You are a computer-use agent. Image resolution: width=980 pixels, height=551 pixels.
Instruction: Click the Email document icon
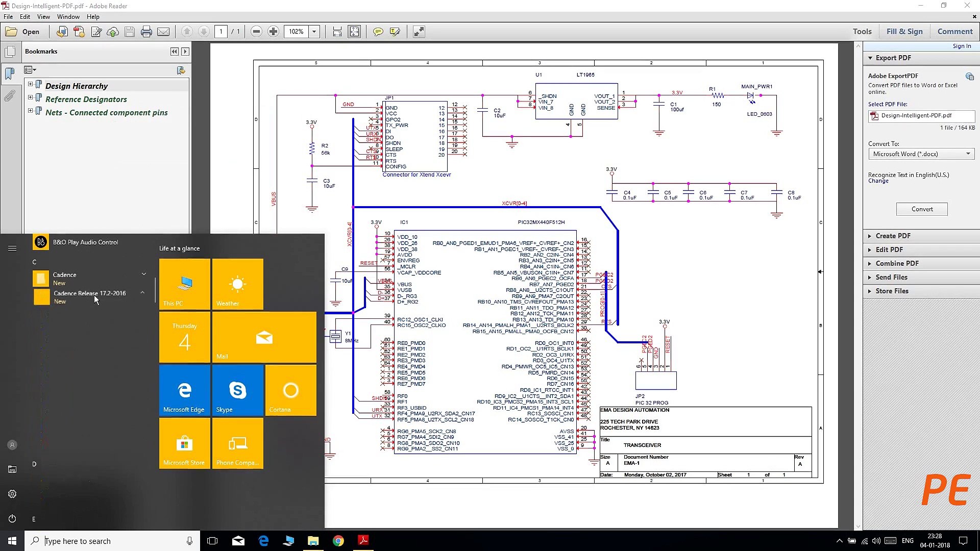coord(163,31)
